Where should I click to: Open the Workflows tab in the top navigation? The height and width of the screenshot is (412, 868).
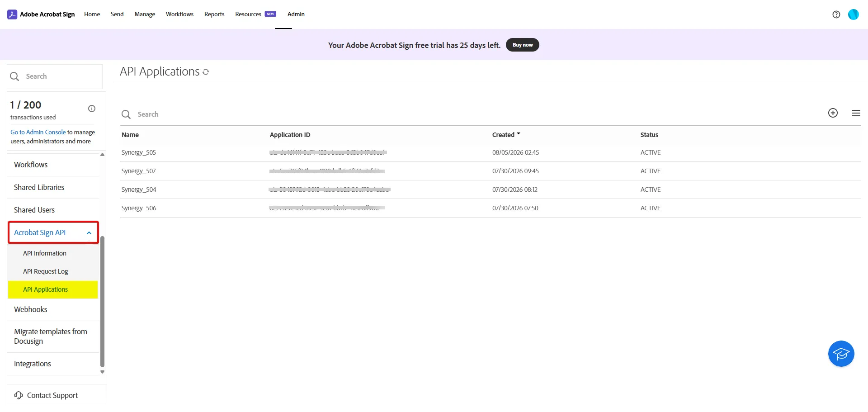(x=179, y=14)
